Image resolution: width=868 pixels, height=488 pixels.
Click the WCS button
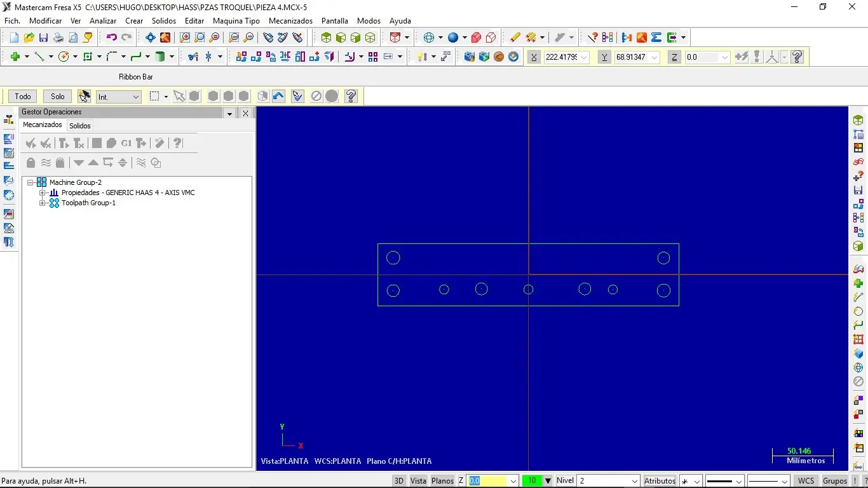806,480
